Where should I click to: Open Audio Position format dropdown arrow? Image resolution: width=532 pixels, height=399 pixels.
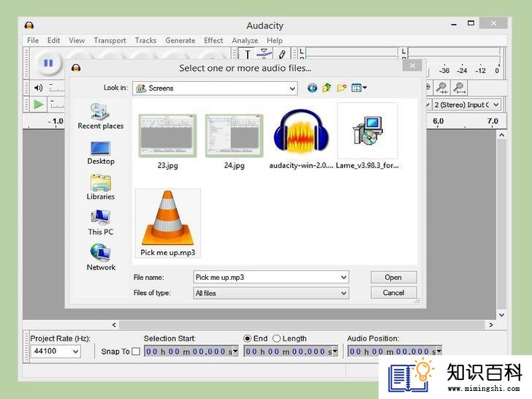[438, 351]
